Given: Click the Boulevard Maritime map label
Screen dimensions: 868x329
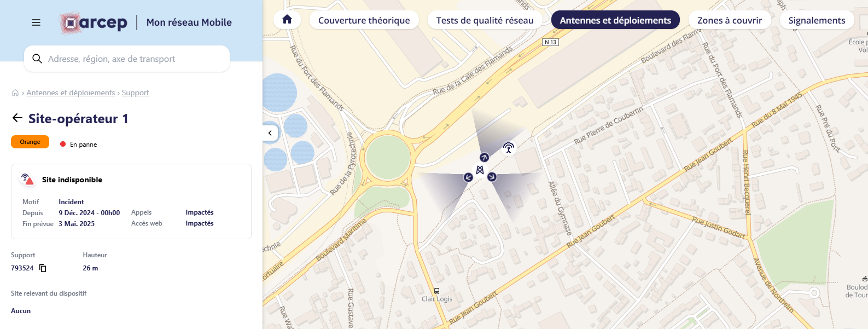Looking at the screenshot, I should (x=341, y=240).
